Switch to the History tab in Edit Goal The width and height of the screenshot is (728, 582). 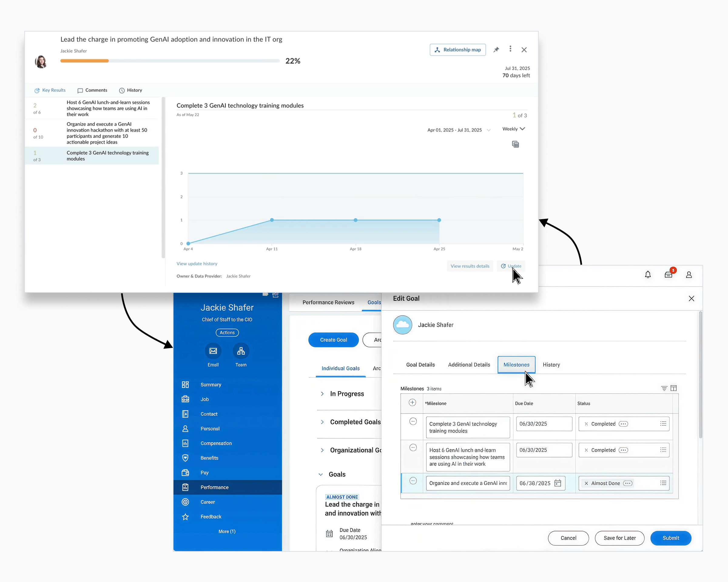click(551, 365)
